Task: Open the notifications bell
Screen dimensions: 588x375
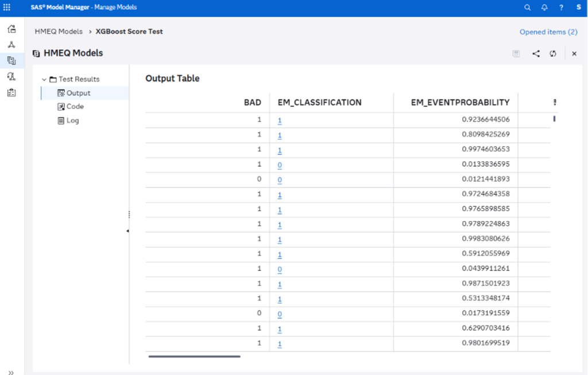Action: [x=543, y=7]
